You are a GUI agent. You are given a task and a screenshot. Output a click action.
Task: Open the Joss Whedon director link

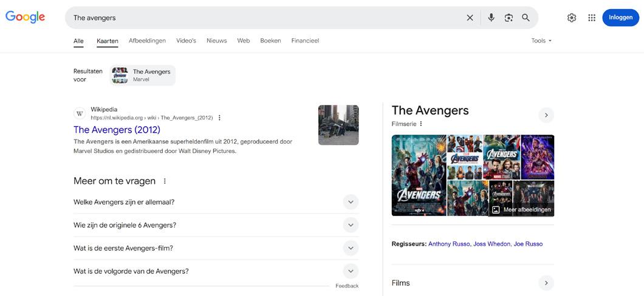492,244
